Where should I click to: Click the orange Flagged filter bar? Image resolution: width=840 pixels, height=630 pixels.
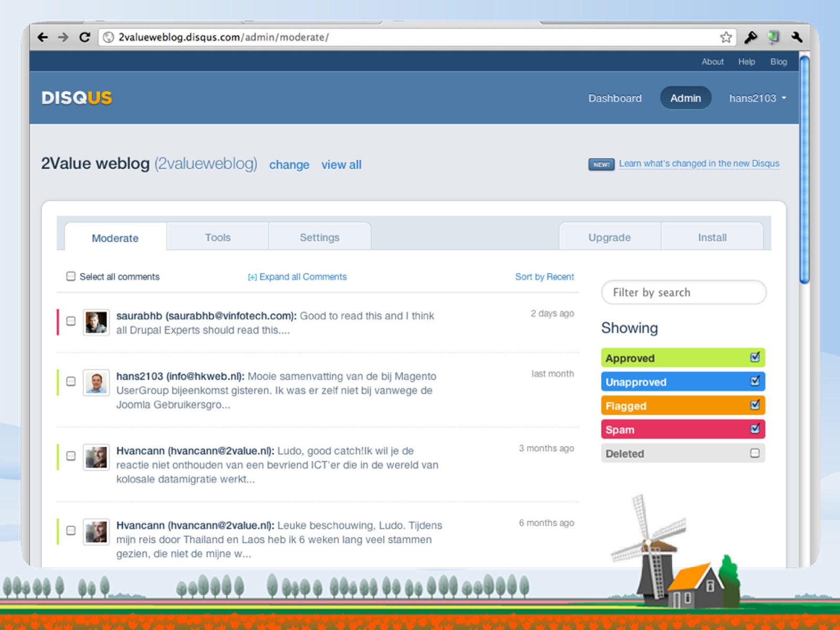tap(683, 405)
